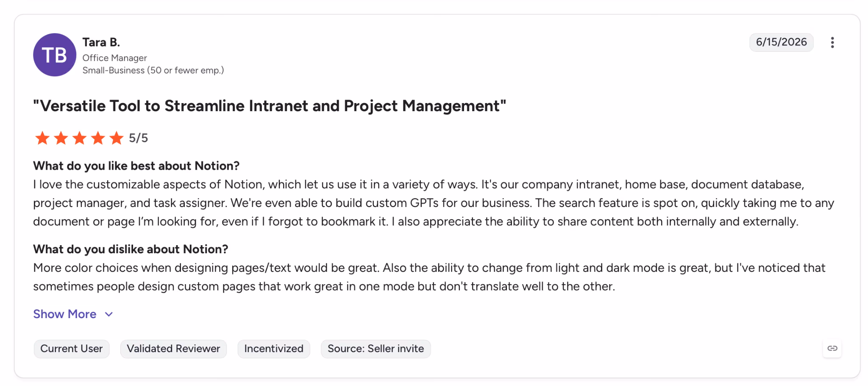Screen dimensions: 868x386
Task: Click the first orange rating star
Action: pos(42,138)
